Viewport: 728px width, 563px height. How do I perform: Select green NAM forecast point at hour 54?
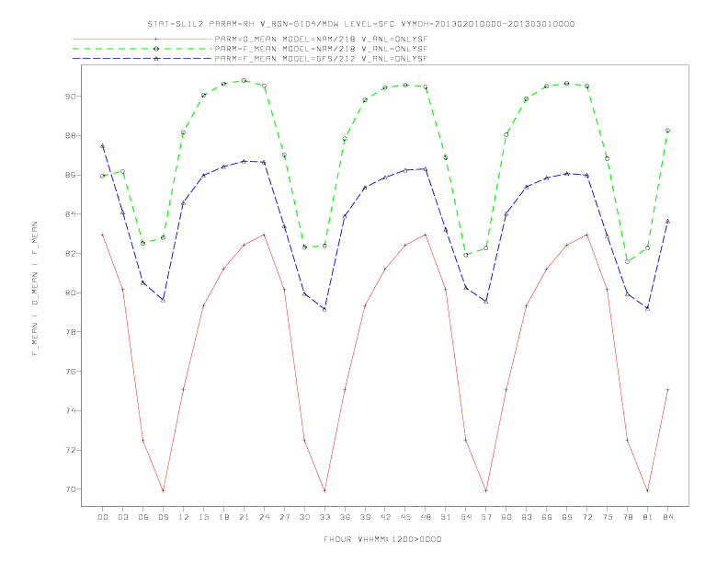(x=466, y=255)
